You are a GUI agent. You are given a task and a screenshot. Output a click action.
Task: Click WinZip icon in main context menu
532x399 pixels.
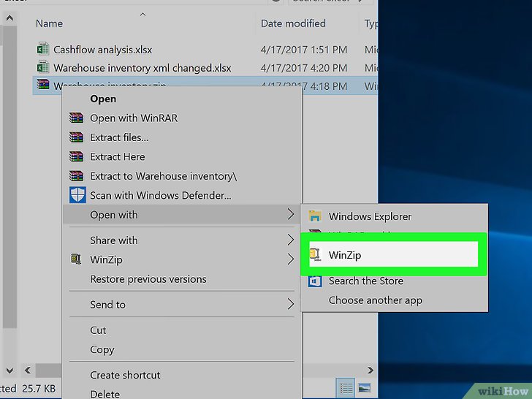coord(76,259)
